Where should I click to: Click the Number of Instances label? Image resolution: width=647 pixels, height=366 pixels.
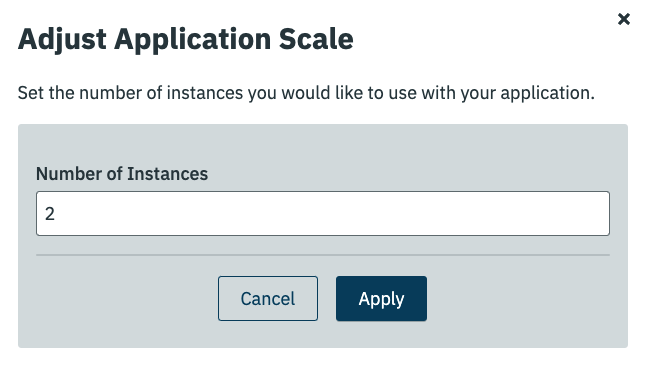[122, 174]
